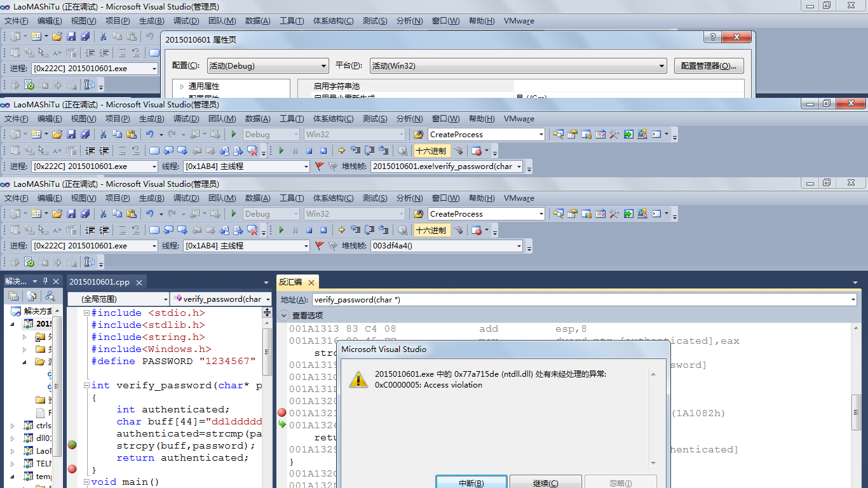The image size is (868, 488).
Task: Click the ? help button on 属性页 dialog
Action: pyautogui.click(x=712, y=37)
